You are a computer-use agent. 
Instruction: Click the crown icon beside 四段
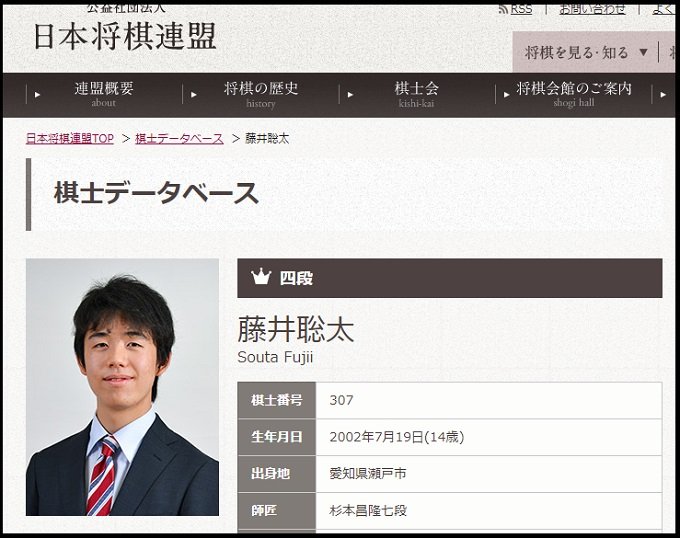click(261, 277)
